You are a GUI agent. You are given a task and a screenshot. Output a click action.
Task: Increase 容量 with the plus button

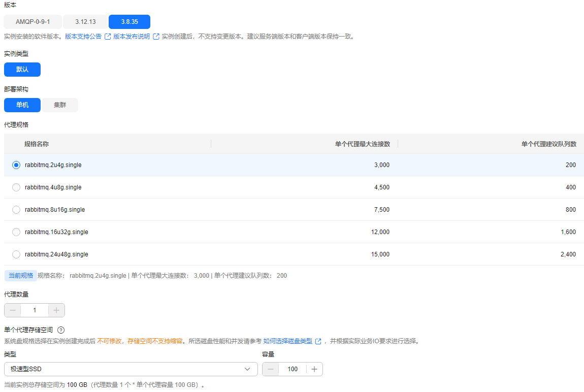(314, 369)
